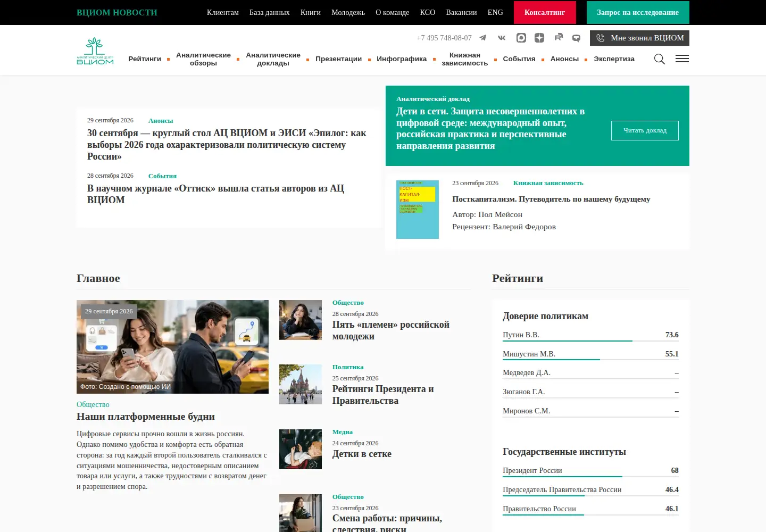Screen dimensions: 766x532
Task: Click the Читать доклад button
Action: tap(645, 130)
